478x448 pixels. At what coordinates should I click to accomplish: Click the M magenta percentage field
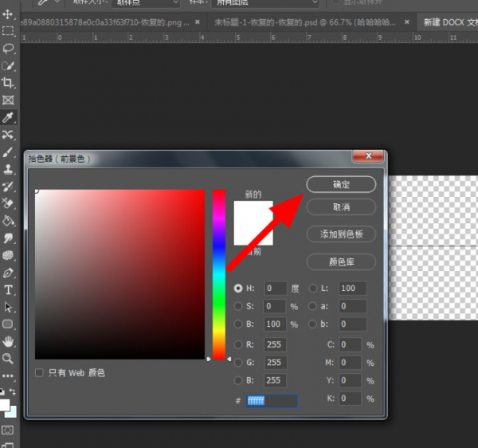[350, 363]
